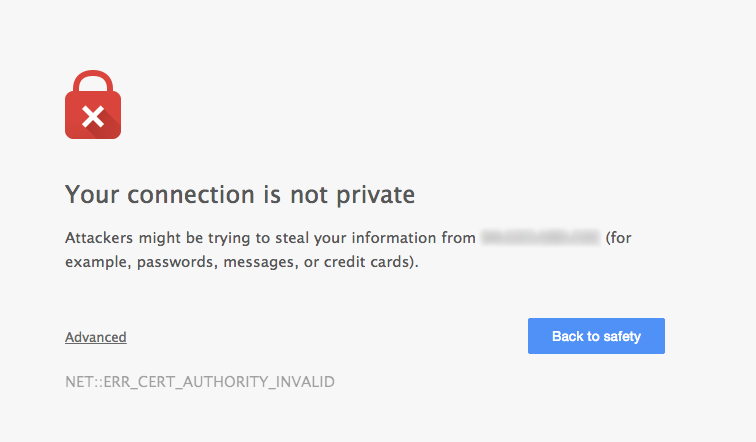
Task: Click the word 'Attackers' in the warning
Action: pyautogui.click(x=99, y=238)
